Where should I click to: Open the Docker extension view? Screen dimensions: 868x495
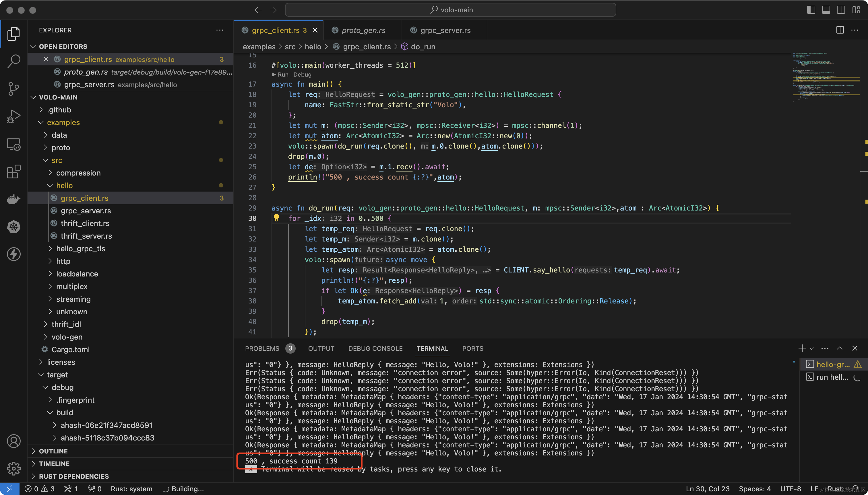(x=13, y=199)
